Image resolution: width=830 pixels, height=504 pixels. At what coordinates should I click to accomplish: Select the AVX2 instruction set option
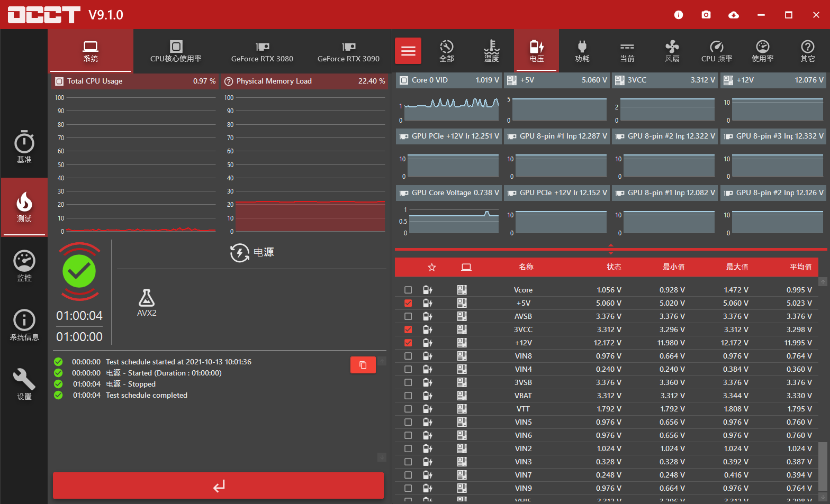(147, 303)
